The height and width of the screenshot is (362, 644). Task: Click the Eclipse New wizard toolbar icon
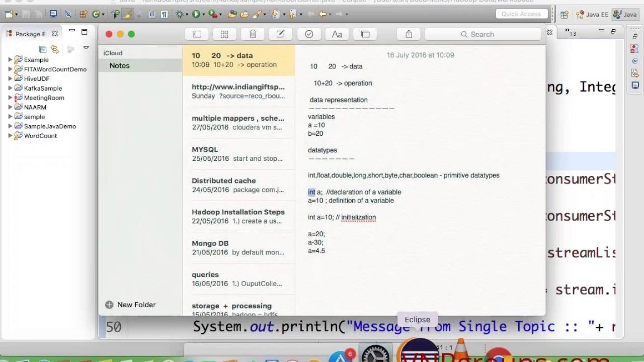[9, 15]
